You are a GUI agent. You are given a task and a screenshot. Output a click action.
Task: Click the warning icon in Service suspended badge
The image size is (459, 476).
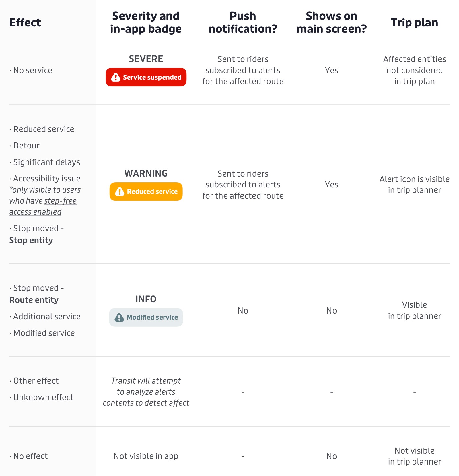tap(116, 77)
